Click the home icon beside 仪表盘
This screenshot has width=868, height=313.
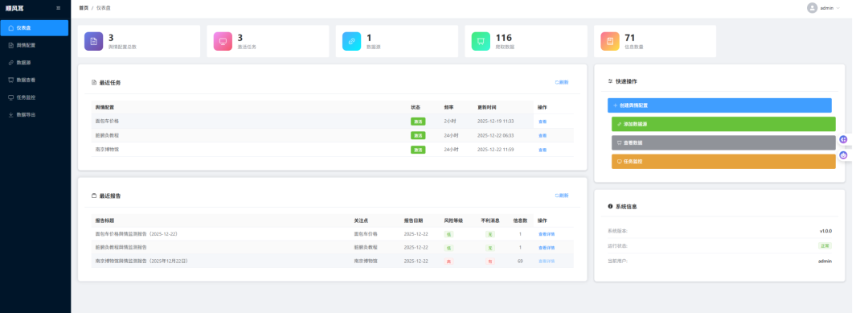[11, 27]
